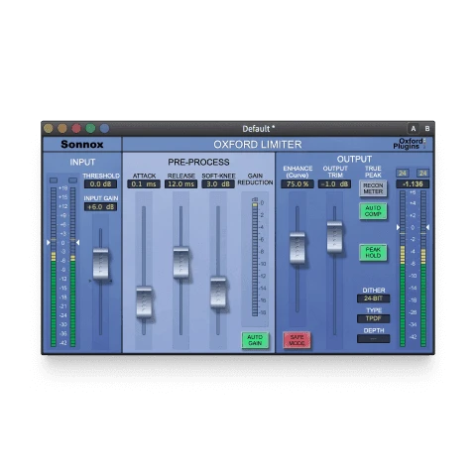Switch to preset slot A
This screenshot has height=476, width=476.
[414, 129]
